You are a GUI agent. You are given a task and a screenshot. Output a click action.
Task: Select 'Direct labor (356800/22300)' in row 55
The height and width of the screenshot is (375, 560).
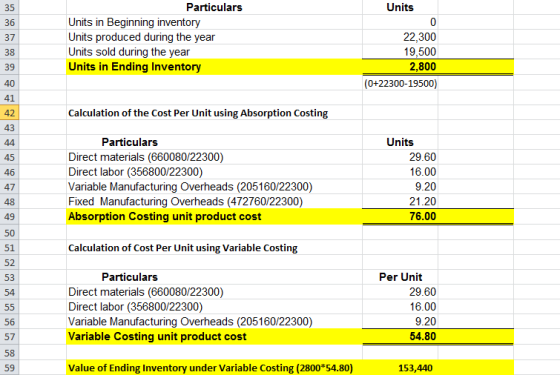(135, 307)
